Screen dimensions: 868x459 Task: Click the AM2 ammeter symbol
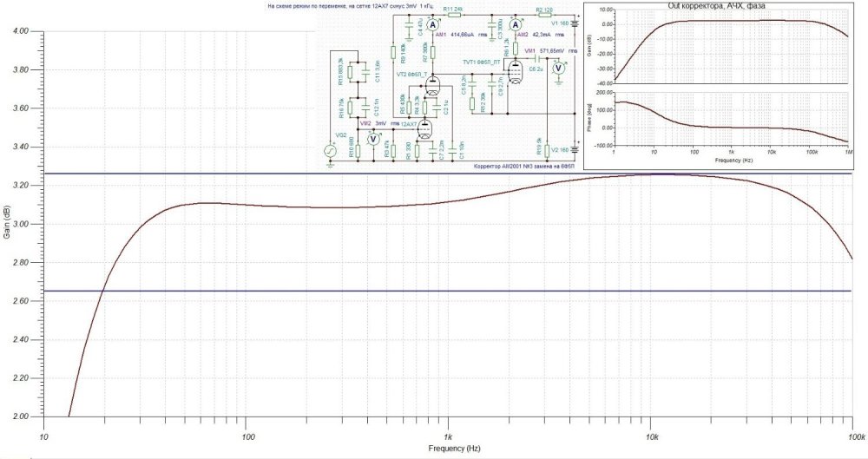(516, 25)
